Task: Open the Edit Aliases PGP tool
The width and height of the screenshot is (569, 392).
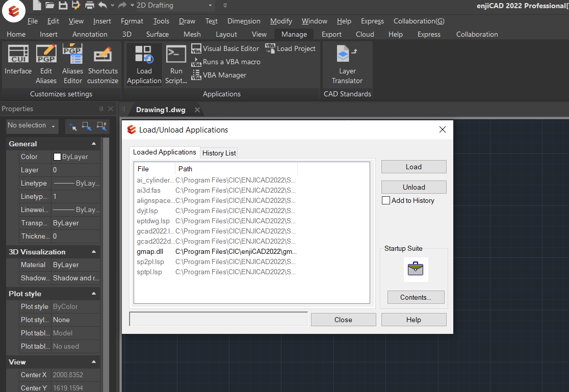Action: coord(46,65)
